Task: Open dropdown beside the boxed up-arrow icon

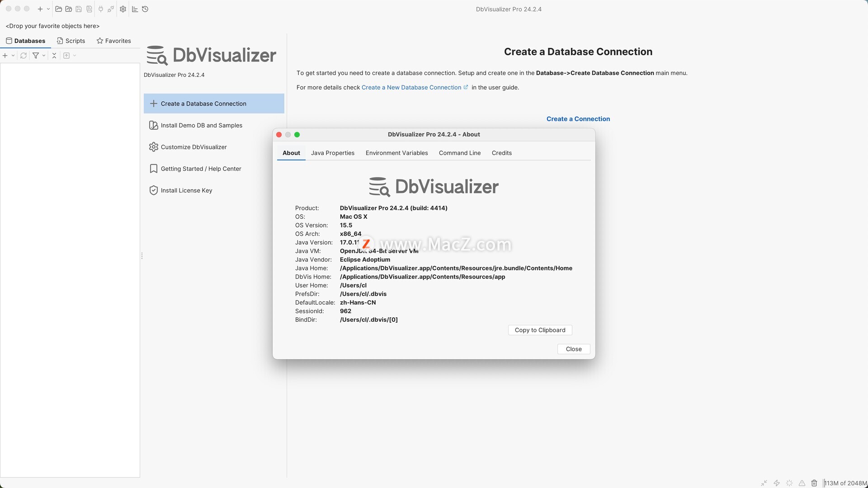Action: 75,56
